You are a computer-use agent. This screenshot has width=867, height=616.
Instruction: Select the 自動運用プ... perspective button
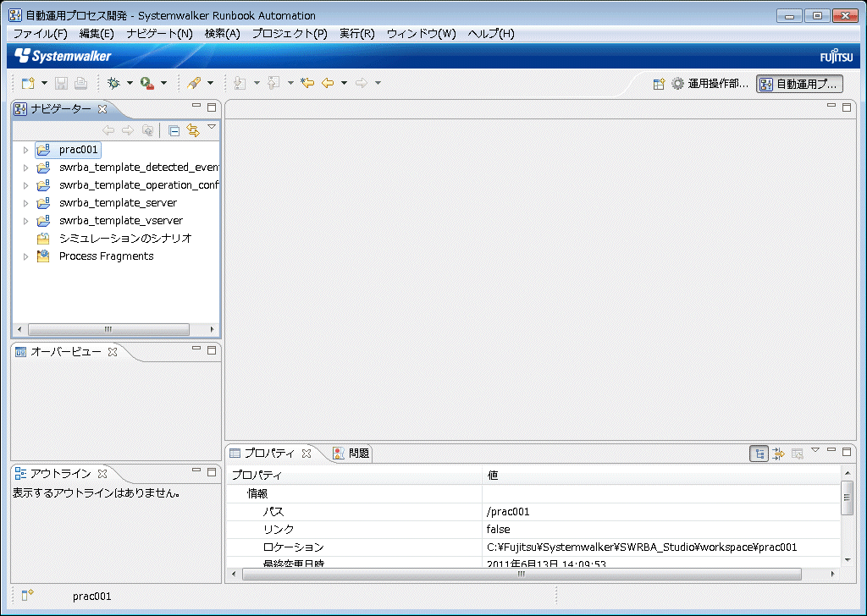point(799,84)
